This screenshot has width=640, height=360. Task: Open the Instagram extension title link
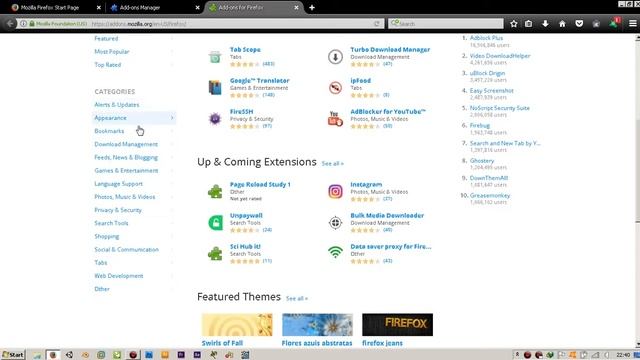click(366, 184)
